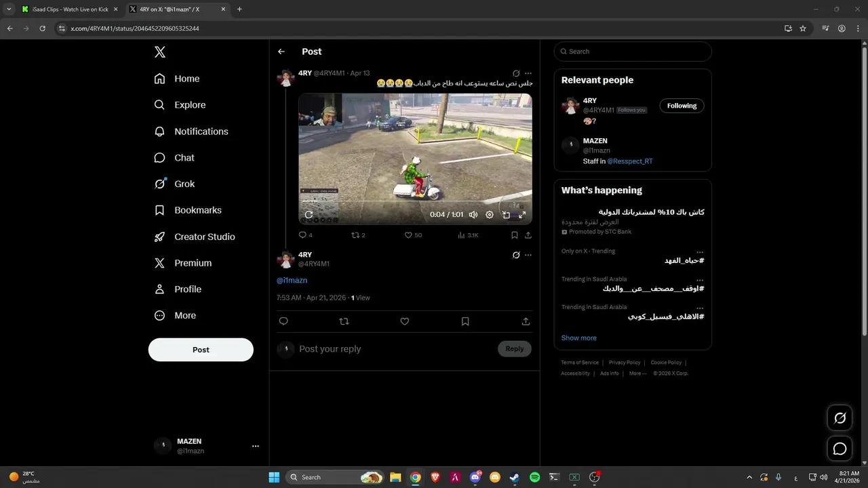Viewport: 868px width, 488px height.
Task: Open Bookmarks in X sidebar
Action: [x=188, y=210]
